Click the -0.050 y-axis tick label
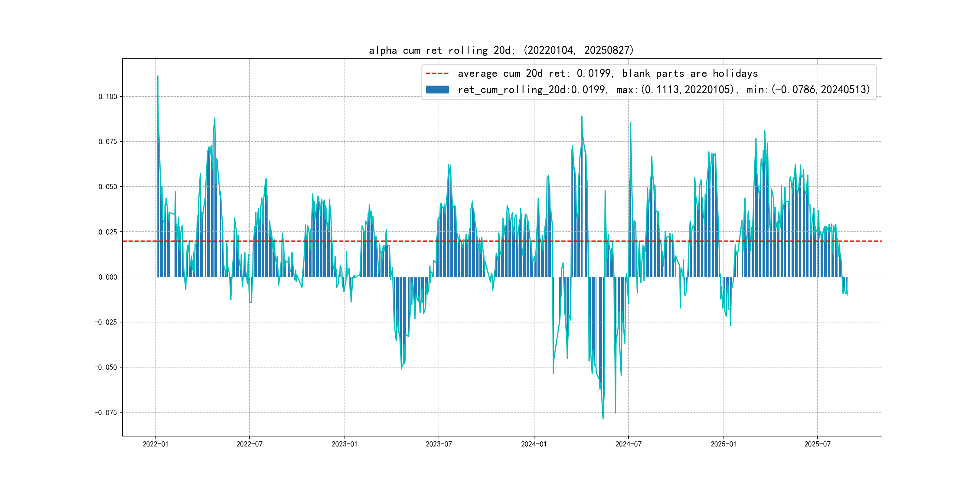 tap(106, 367)
